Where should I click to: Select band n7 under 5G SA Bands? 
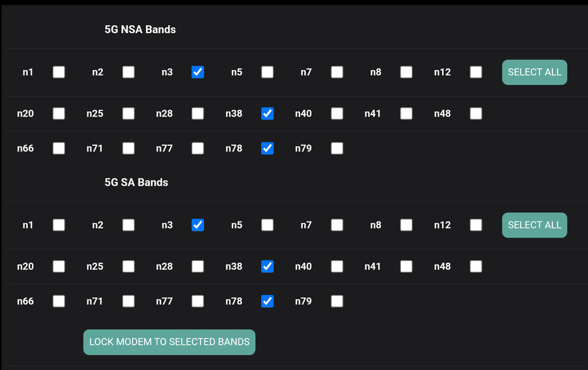[x=337, y=225]
